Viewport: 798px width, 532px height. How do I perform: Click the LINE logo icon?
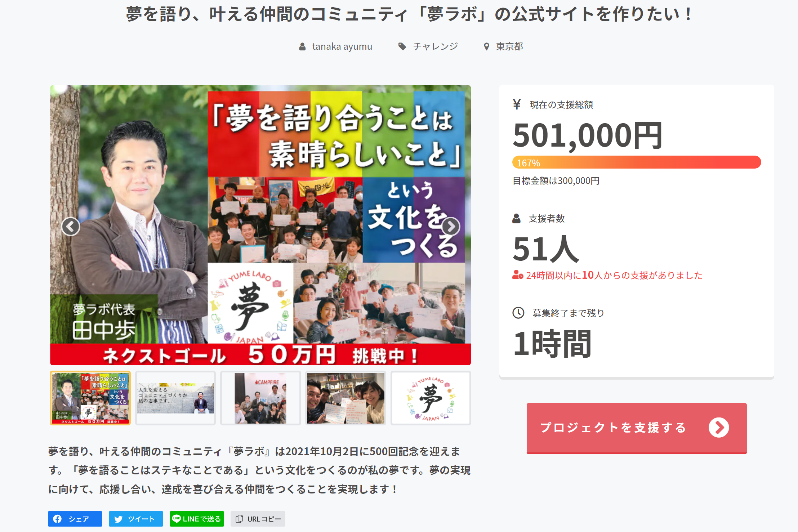pos(176,519)
